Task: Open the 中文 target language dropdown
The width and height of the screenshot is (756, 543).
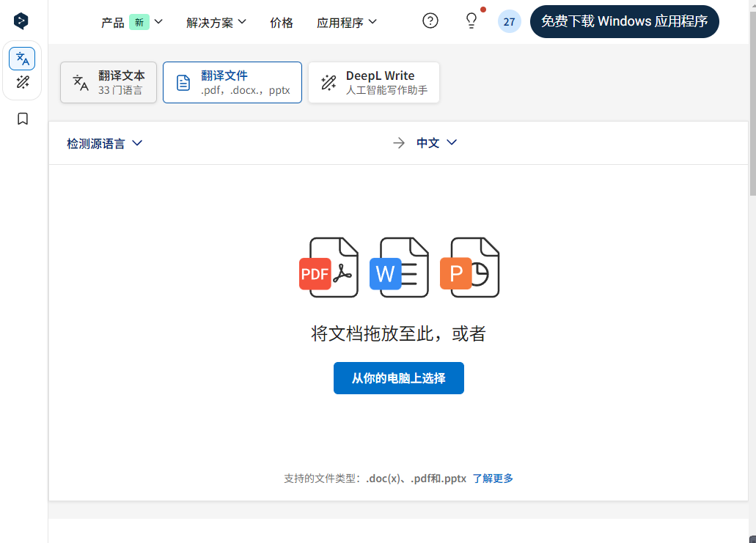Action: click(437, 143)
